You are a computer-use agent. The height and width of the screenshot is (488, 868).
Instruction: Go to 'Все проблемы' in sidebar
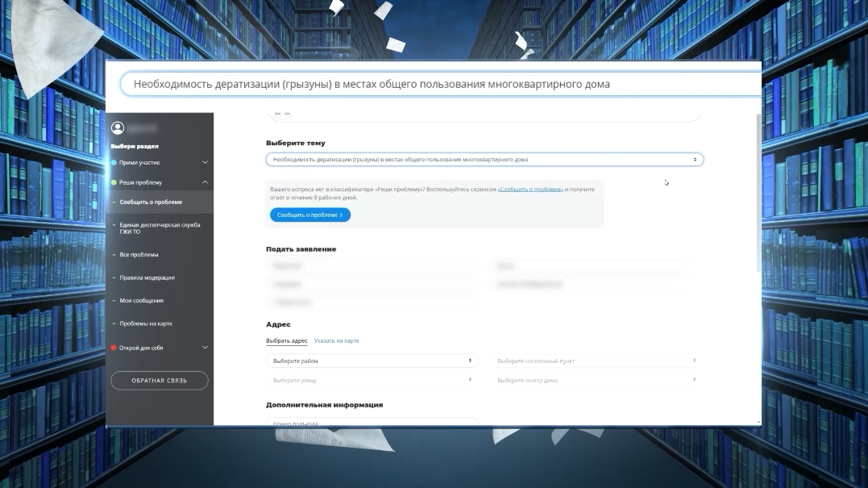click(x=139, y=255)
